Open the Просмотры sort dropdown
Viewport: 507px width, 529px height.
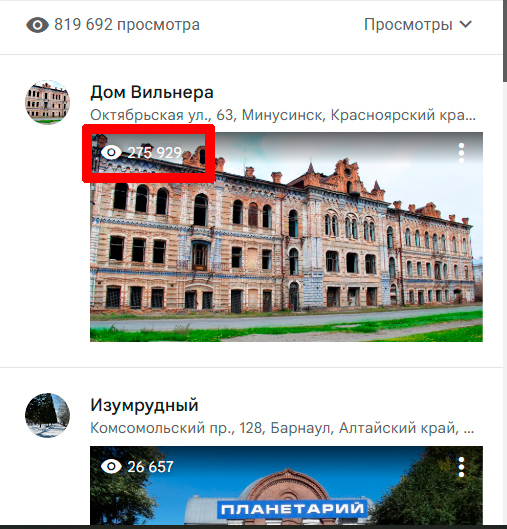point(418,25)
